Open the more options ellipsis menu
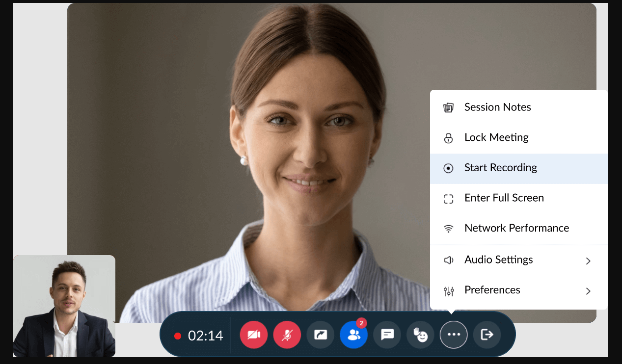 pyautogui.click(x=453, y=334)
